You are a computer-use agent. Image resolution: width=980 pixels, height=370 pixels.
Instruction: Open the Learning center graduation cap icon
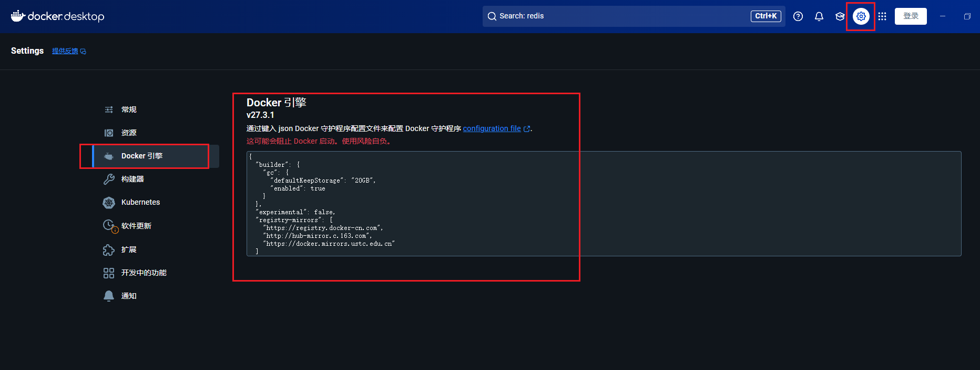pyautogui.click(x=840, y=16)
